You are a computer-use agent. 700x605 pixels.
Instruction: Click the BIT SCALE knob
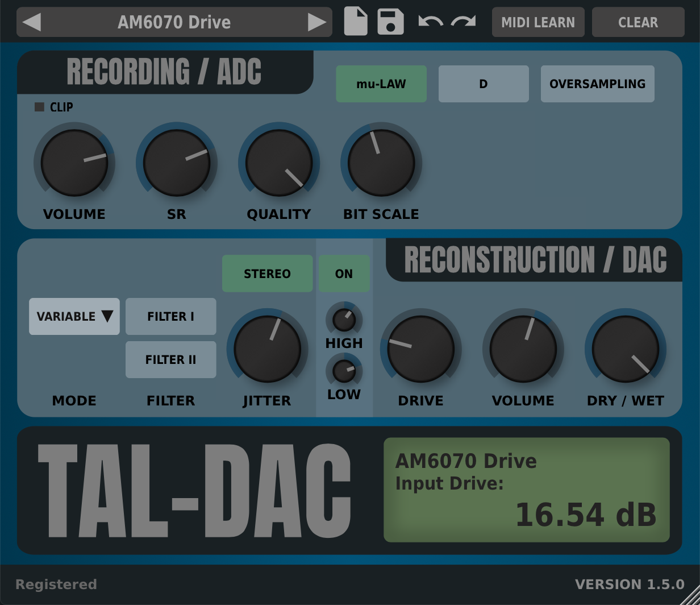[x=381, y=162]
